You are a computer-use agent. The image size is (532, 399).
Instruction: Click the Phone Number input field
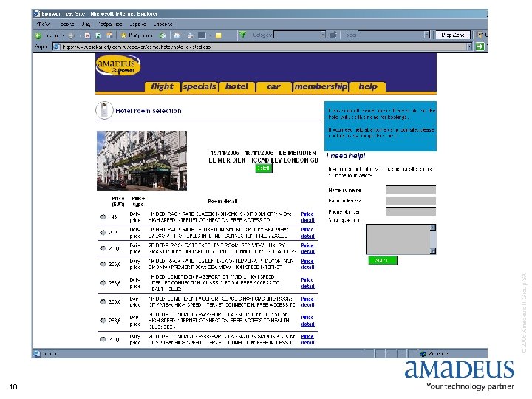pyautogui.click(x=411, y=211)
